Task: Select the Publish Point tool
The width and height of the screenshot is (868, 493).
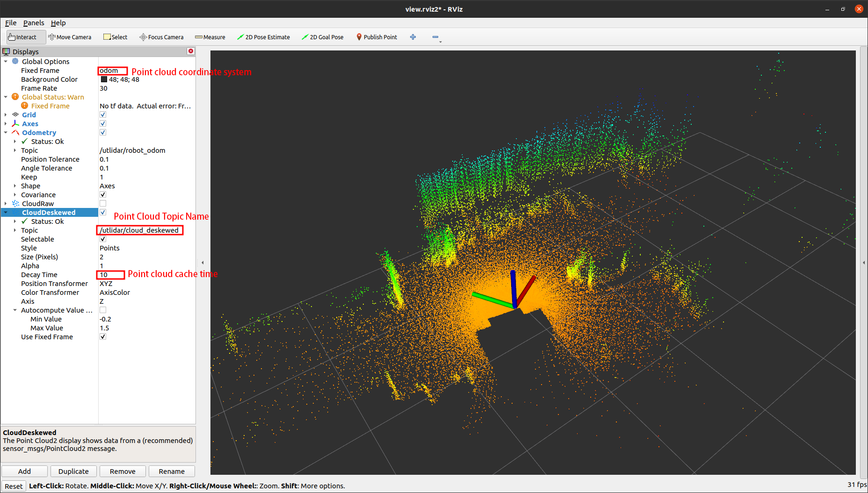Action: point(376,37)
